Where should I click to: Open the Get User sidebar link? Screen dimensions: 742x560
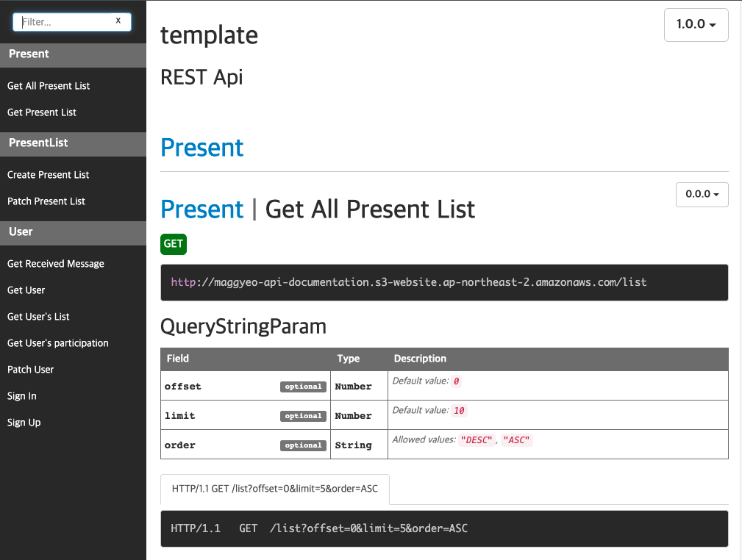[x=26, y=290]
